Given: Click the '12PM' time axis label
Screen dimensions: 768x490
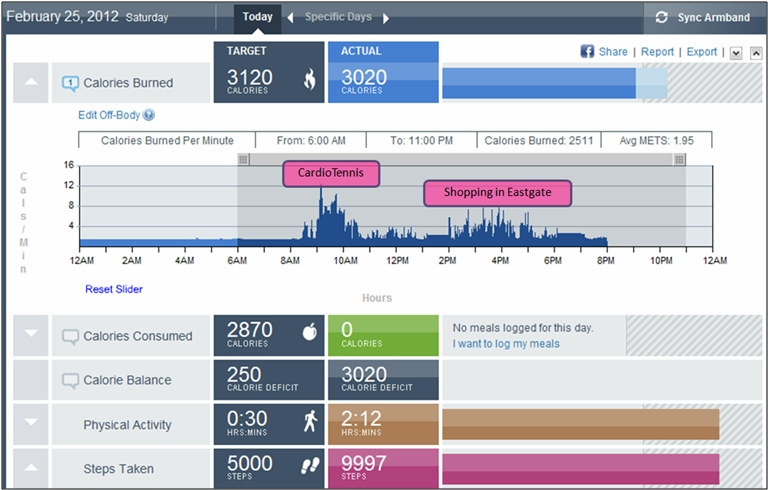Looking at the screenshot, I should tap(397, 260).
